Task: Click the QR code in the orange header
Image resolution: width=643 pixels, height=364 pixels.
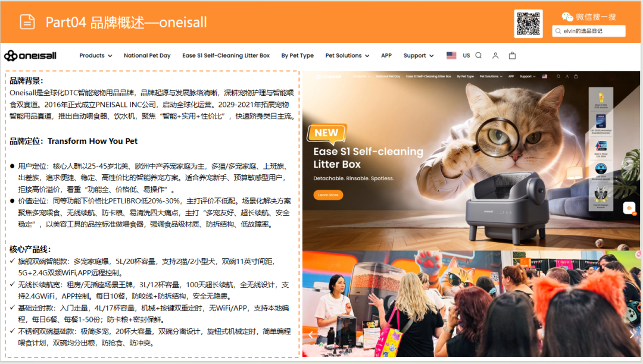Action: click(528, 24)
